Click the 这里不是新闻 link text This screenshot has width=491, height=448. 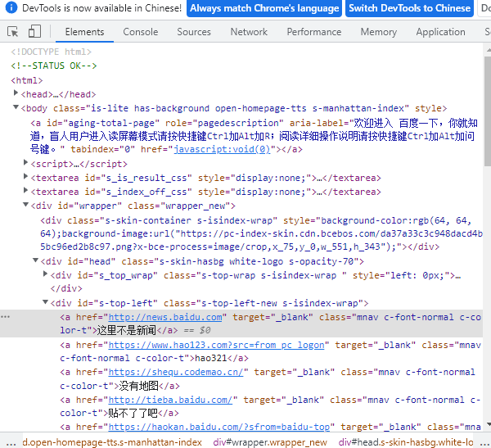127,330
